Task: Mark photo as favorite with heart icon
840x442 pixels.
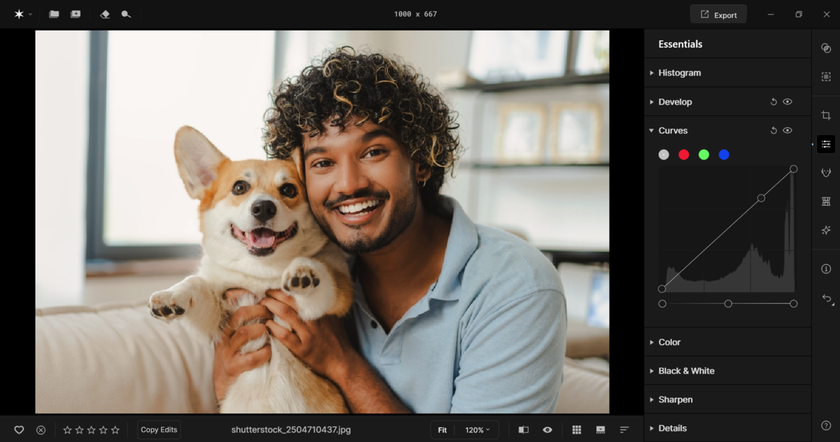Action: pyautogui.click(x=19, y=430)
